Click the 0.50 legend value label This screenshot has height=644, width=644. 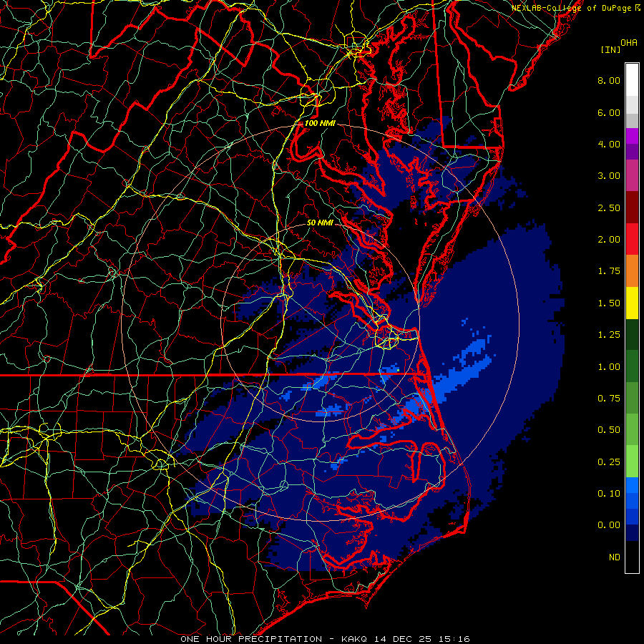point(609,430)
